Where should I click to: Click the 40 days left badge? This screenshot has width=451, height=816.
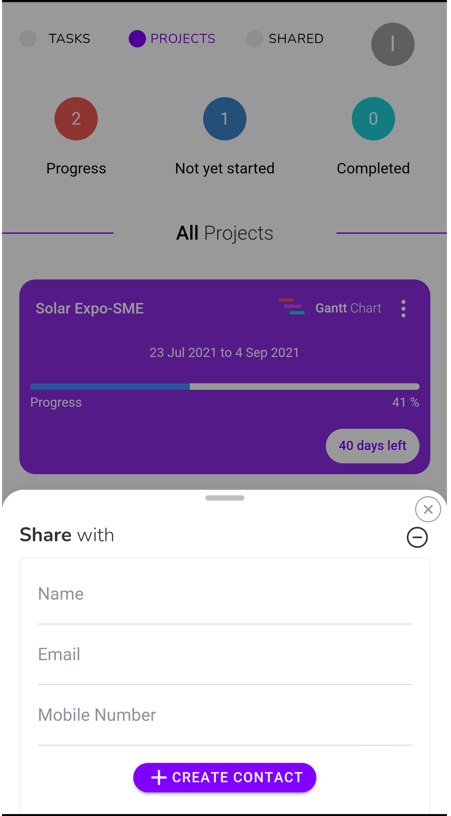pyautogui.click(x=372, y=446)
